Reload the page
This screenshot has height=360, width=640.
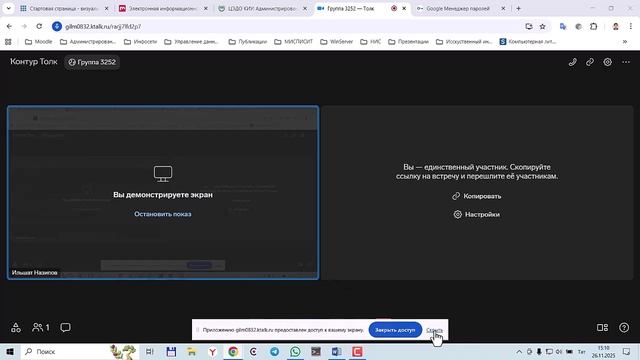(x=39, y=27)
